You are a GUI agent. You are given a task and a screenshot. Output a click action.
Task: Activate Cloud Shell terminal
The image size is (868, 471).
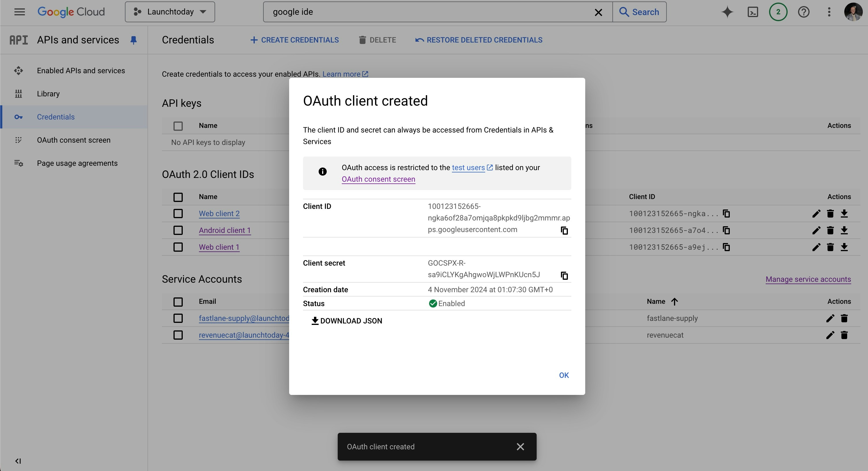[753, 12]
